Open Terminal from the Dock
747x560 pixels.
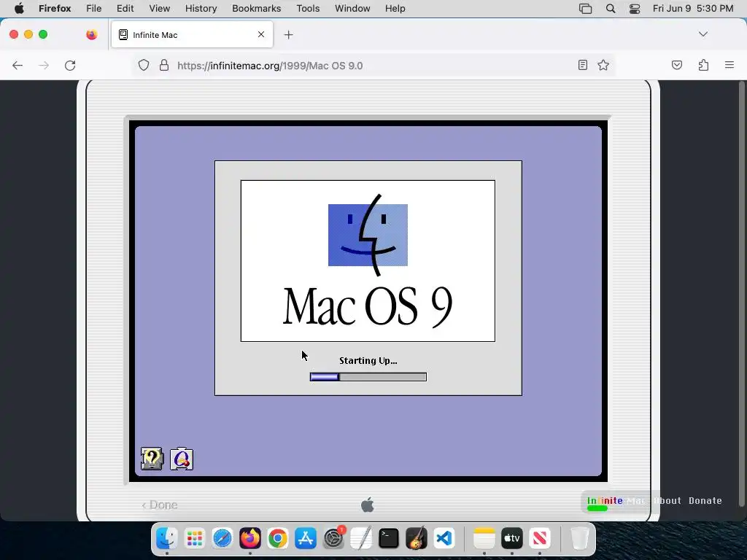(389, 539)
